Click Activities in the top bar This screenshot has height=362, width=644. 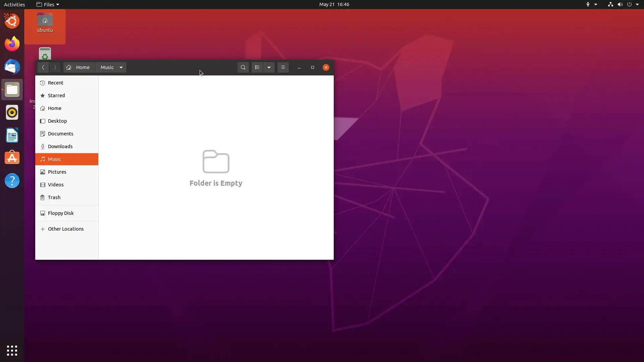point(14,4)
